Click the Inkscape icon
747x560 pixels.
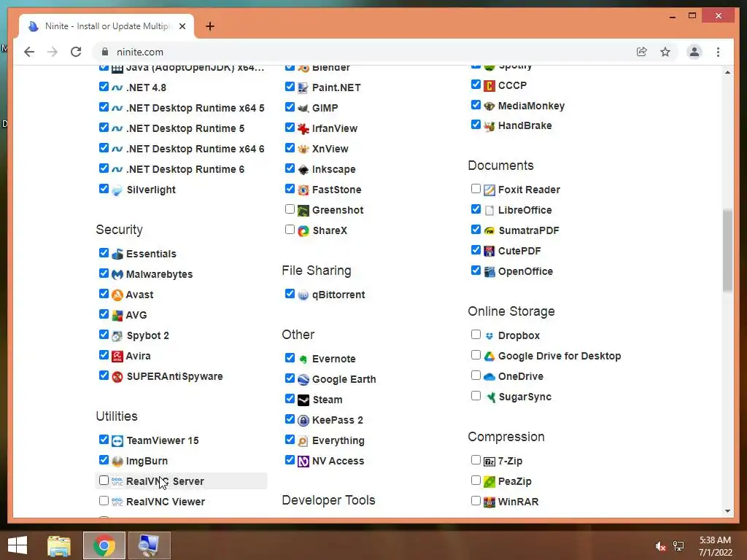point(303,169)
